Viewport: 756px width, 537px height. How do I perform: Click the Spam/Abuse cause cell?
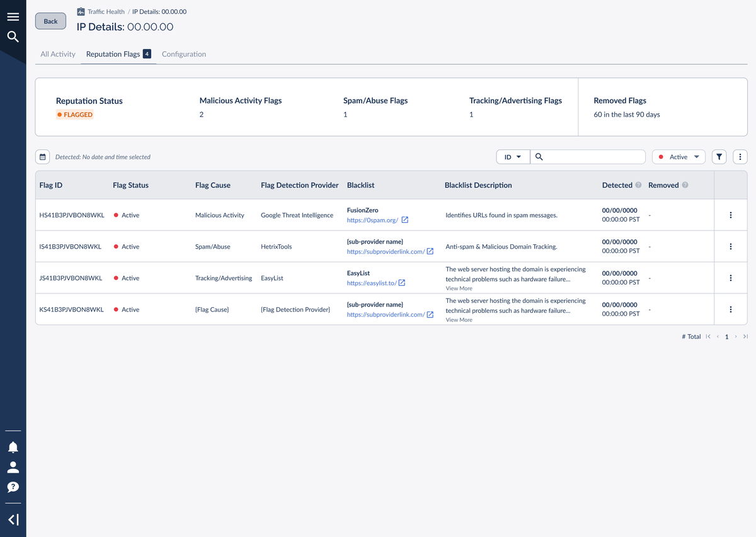point(213,247)
